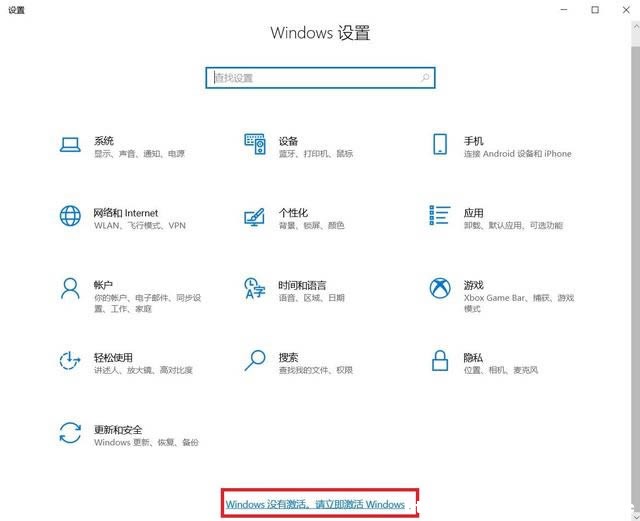Viewport: 640px width, 521px height.
Task: Open the Apps (应用) list icon
Action: pyautogui.click(x=440, y=215)
